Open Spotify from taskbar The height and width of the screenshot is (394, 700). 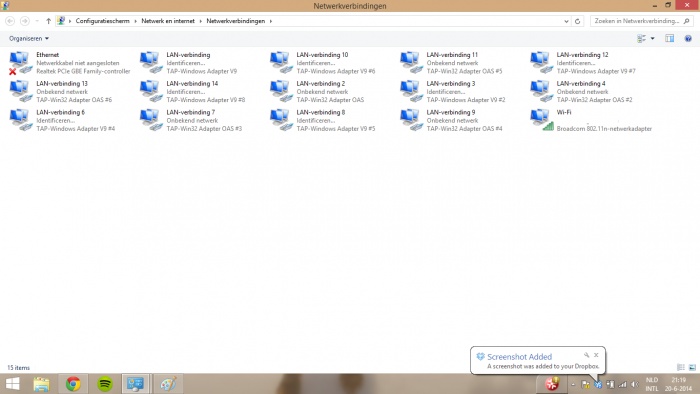pos(105,384)
